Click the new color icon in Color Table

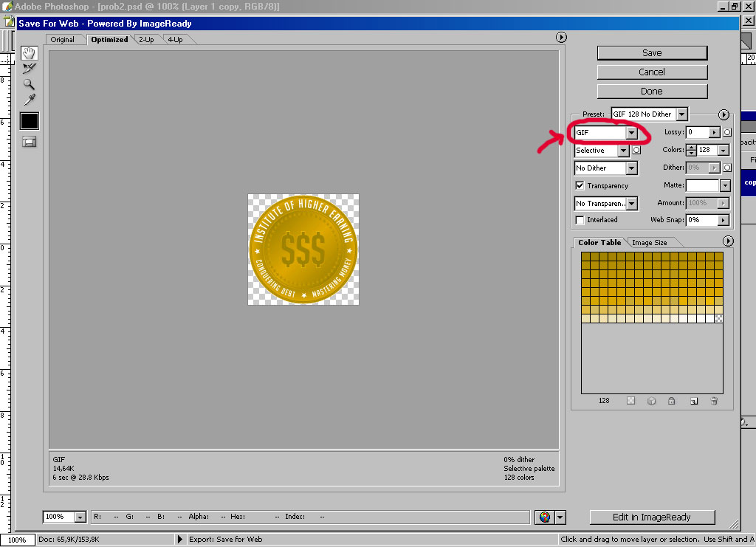(693, 401)
